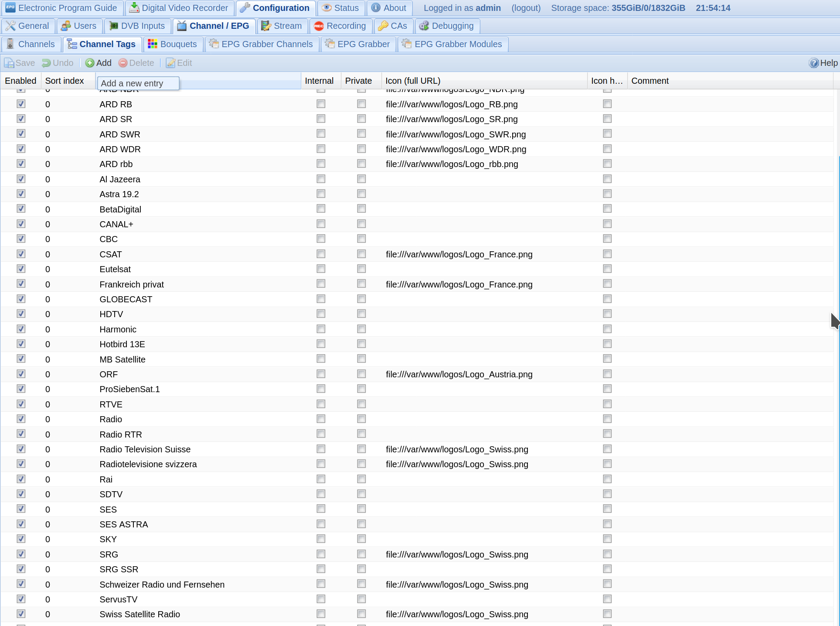
Task: Open the Stream configuration tab
Action: (282, 26)
